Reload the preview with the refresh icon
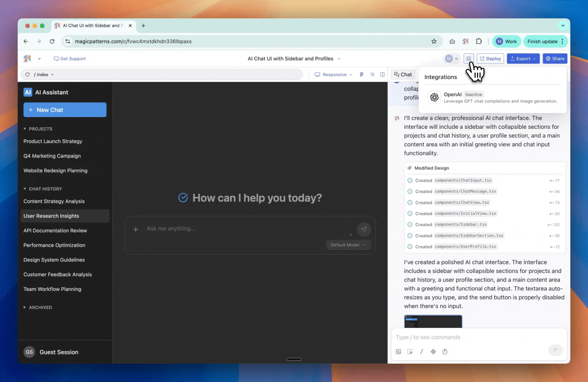Image resolution: width=588 pixels, height=382 pixels. (28, 75)
